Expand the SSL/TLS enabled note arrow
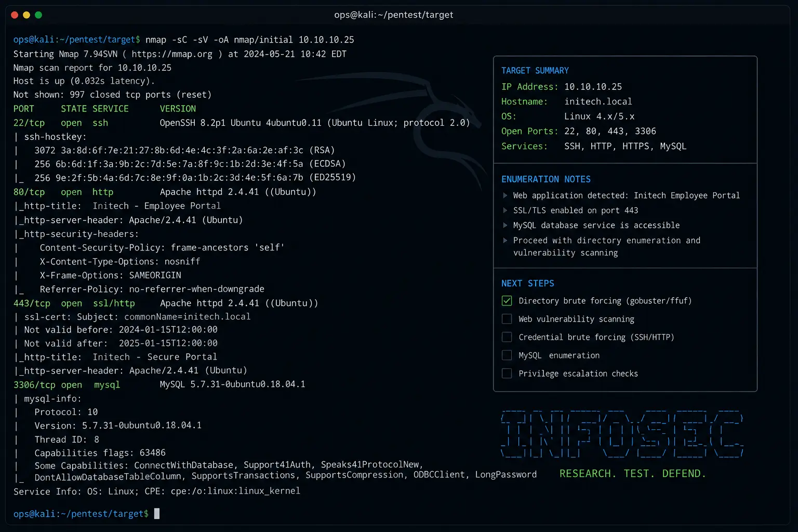 coord(505,210)
